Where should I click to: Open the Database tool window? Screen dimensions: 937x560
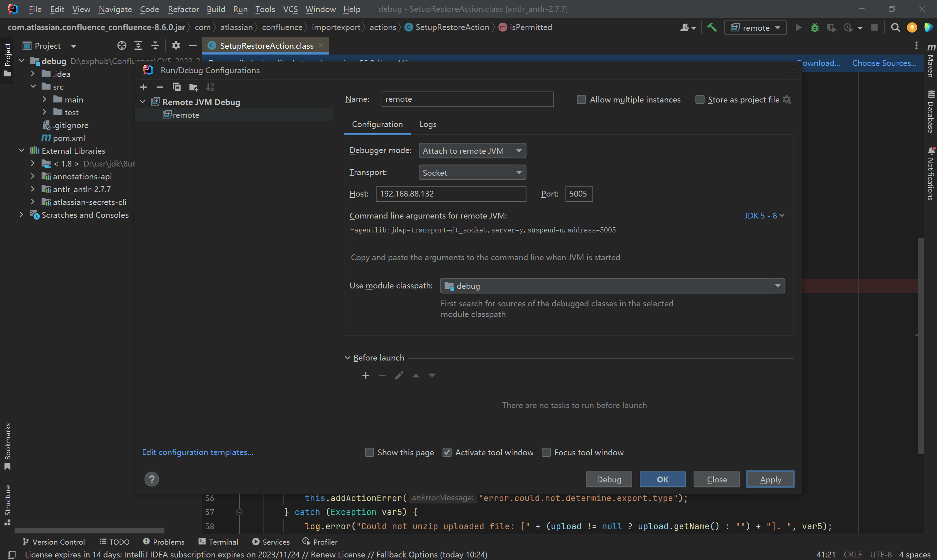pyautogui.click(x=931, y=112)
